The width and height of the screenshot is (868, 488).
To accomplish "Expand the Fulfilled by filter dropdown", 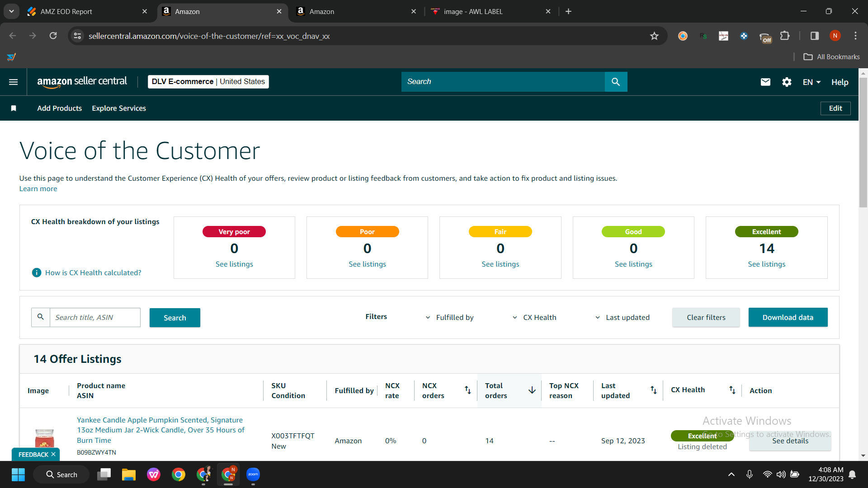I will pos(450,317).
